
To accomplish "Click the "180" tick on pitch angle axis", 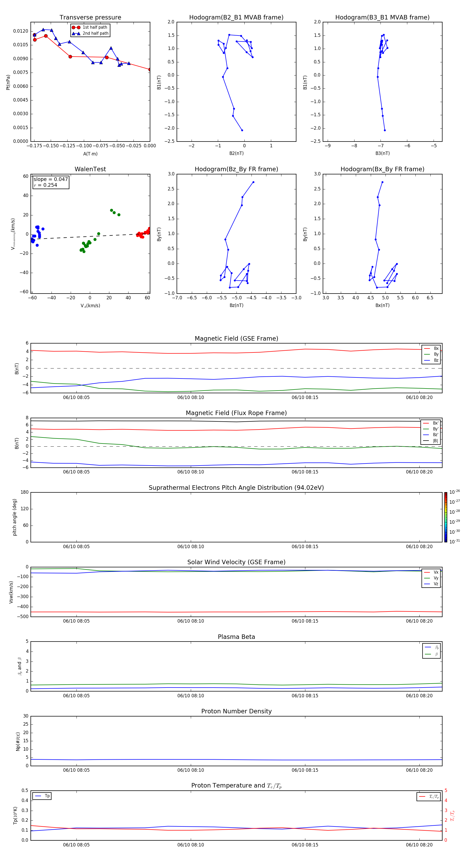I will [x=25, y=492].
